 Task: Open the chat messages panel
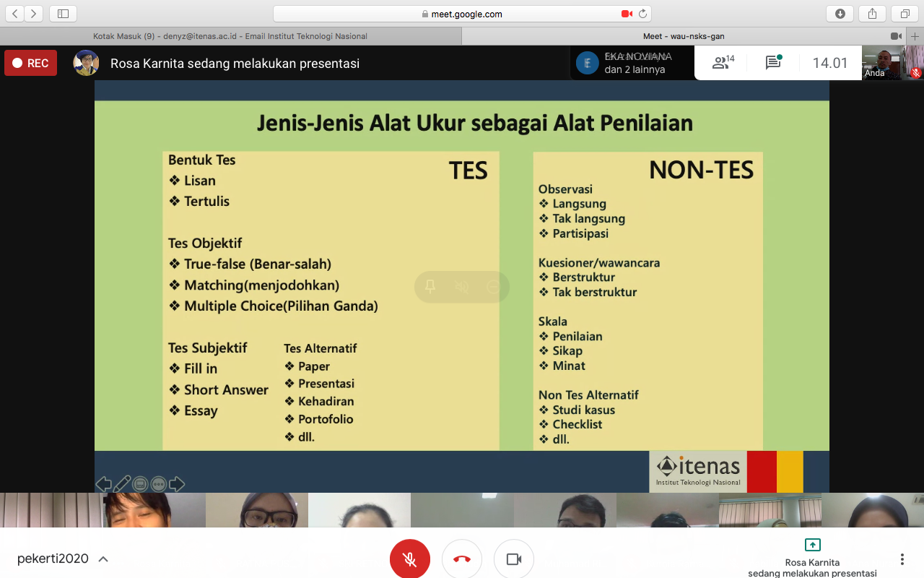(x=773, y=63)
